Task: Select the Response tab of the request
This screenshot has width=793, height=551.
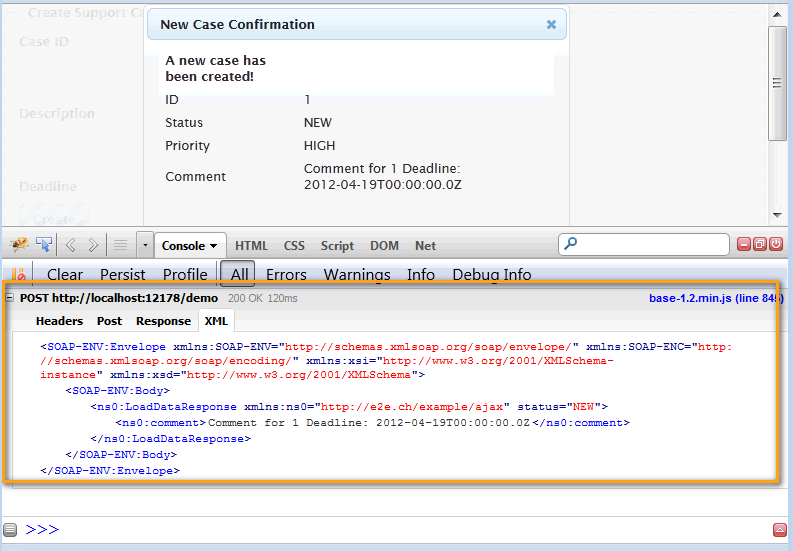Action: 163,321
